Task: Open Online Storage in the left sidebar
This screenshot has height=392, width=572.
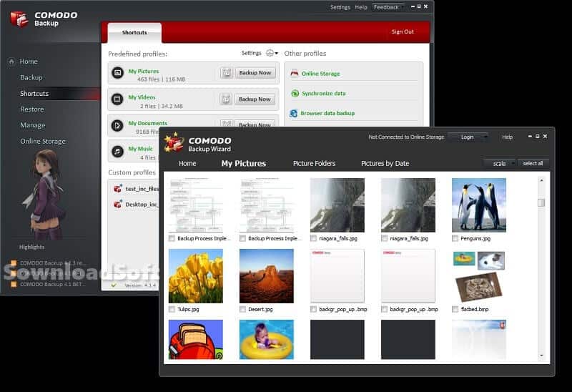Action: (43, 141)
